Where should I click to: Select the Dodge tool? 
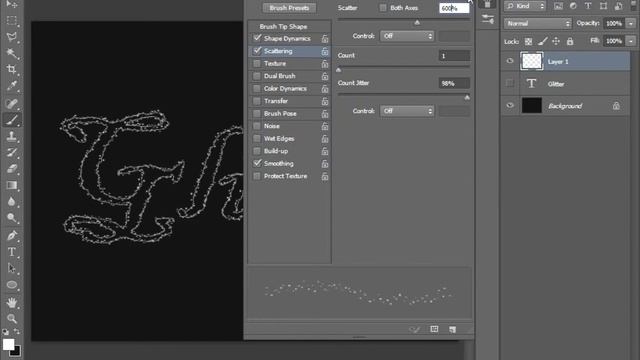pos(12,218)
